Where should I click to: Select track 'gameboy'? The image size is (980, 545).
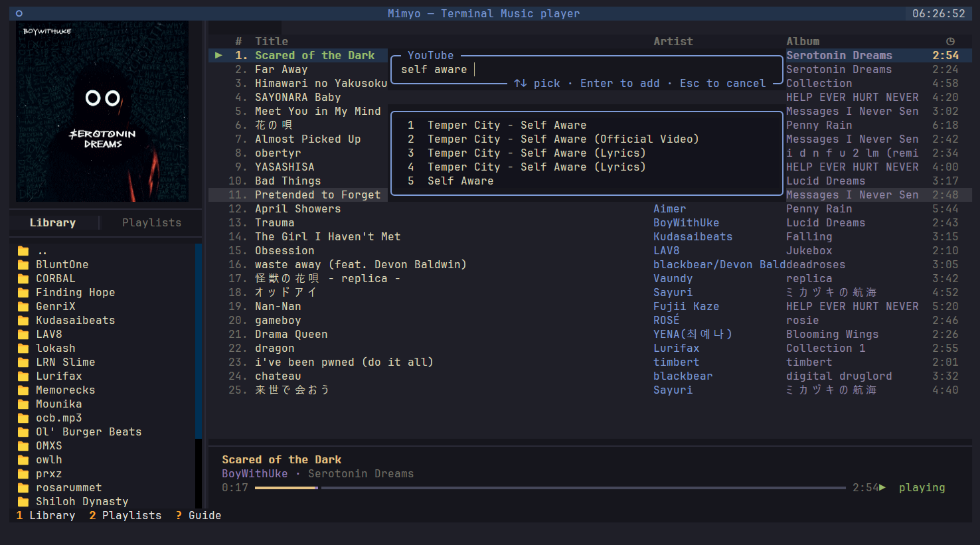tap(278, 321)
